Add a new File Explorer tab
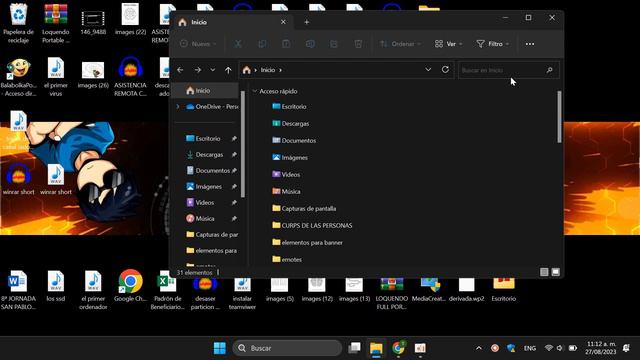Screen dimensions: 640x360 pyautogui.click(x=307, y=22)
